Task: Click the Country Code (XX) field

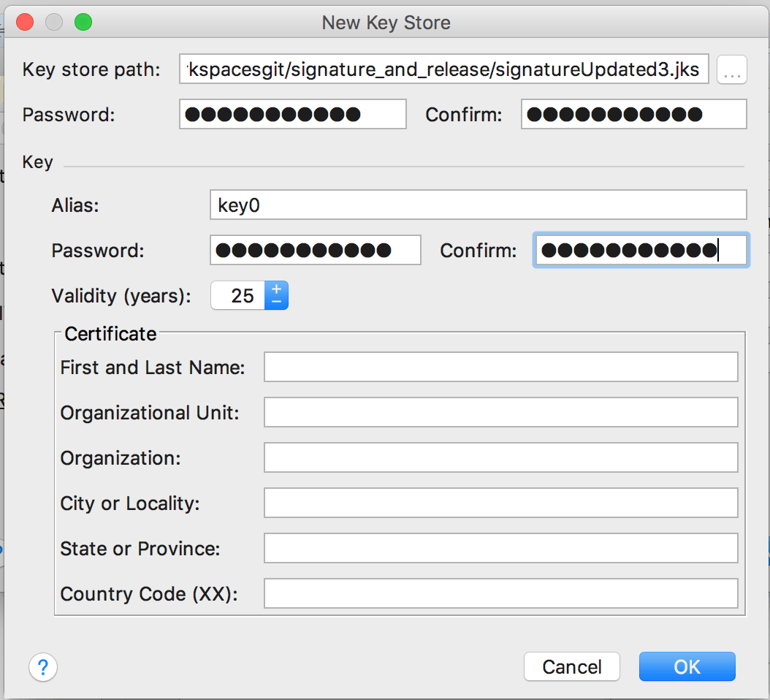Action: 500,594
